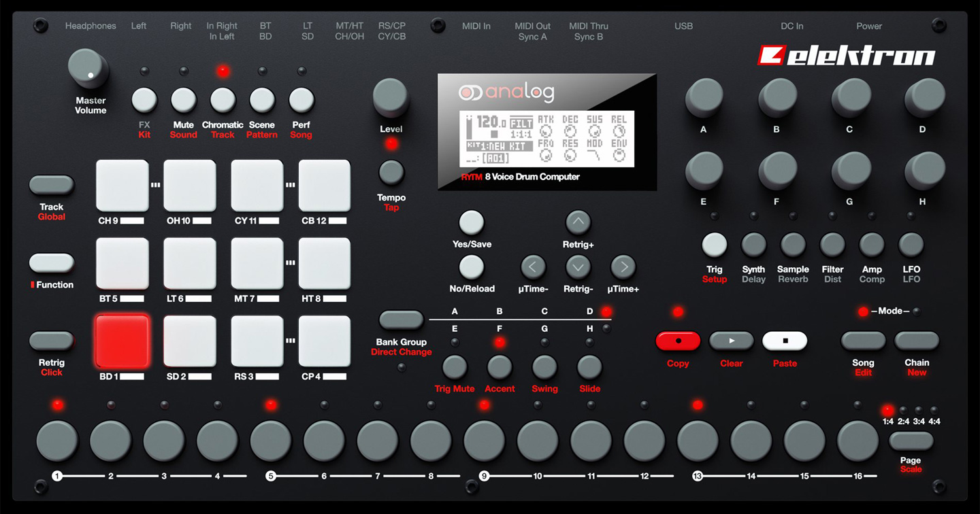Toggle the Trig Mute button
980x514 pixels.
tap(455, 367)
